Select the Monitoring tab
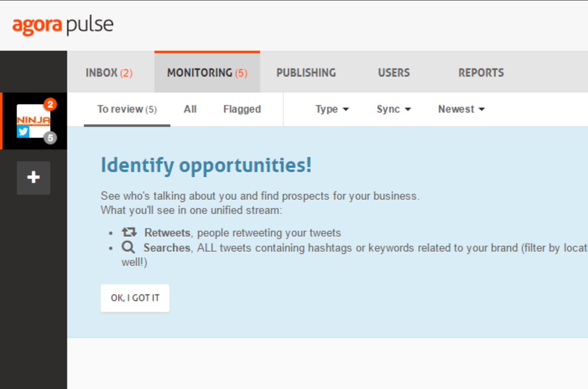 207,73
